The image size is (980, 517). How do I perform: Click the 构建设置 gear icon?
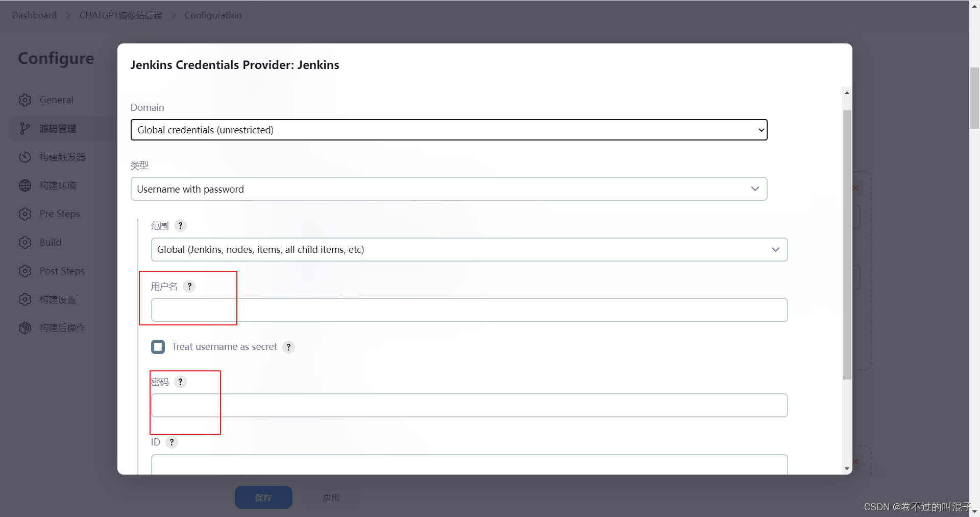pos(25,299)
